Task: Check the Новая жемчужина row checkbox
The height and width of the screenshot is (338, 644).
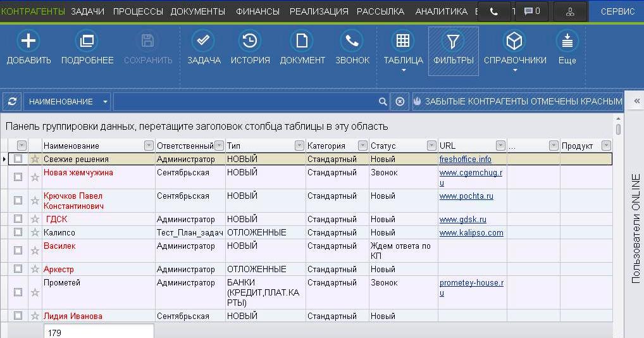Action: click(18, 177)
